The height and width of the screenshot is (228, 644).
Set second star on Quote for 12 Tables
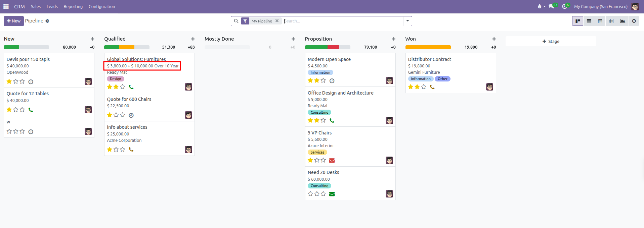pos(16,110)
